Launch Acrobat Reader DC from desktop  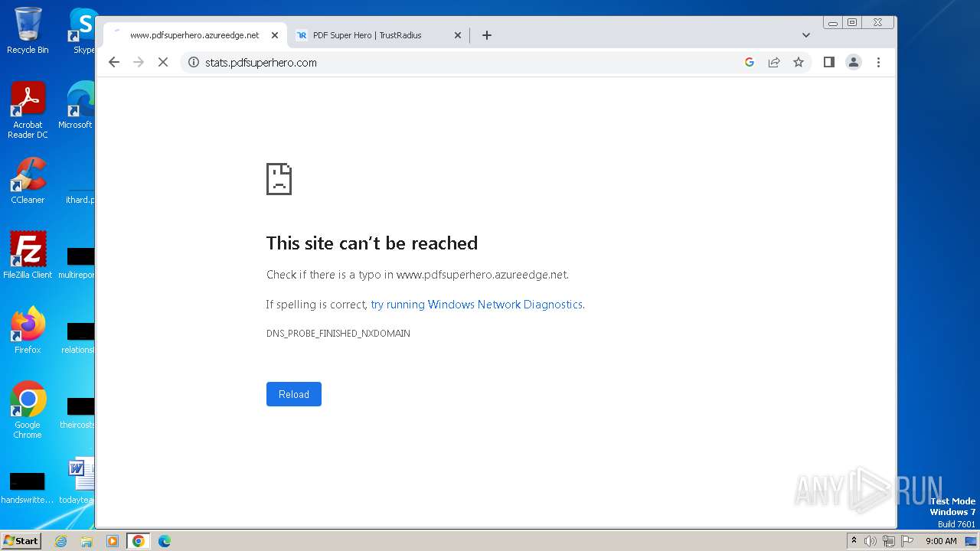28,110
